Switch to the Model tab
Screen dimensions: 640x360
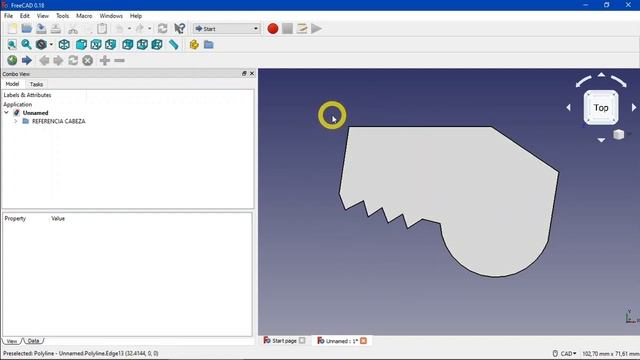click(x=12, y=84)
